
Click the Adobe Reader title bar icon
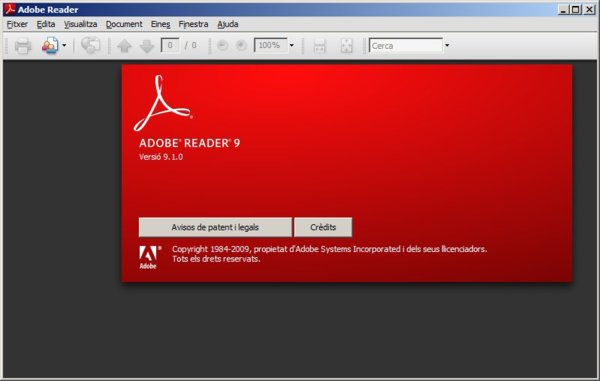[10, 9]
